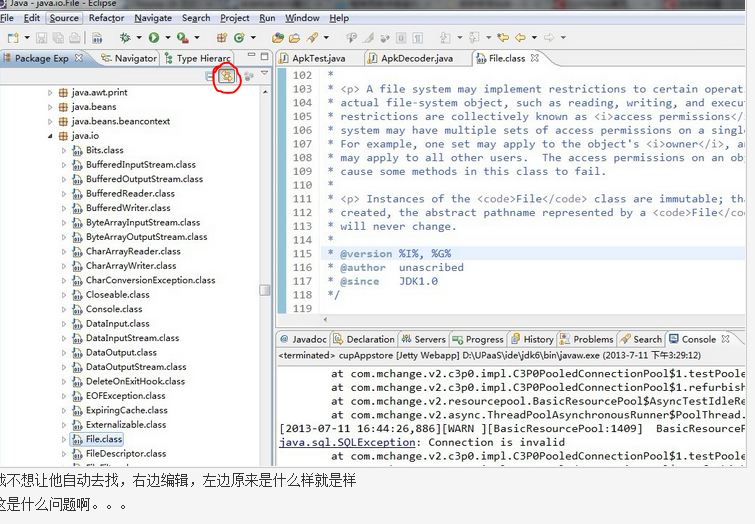Click the green Run button in toolbar
The width and height of the screenshot is (755, 524).
click(154, 38)
